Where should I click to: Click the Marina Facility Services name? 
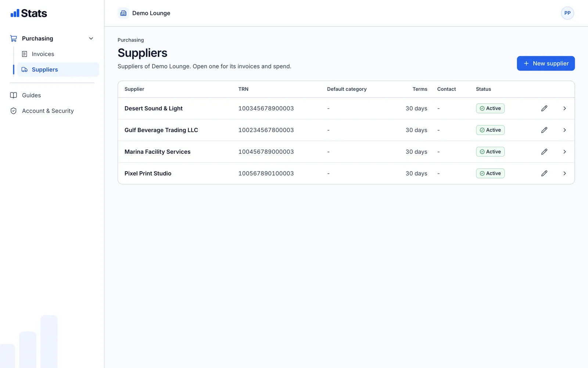pyautogui.click(x=157, y=152)
